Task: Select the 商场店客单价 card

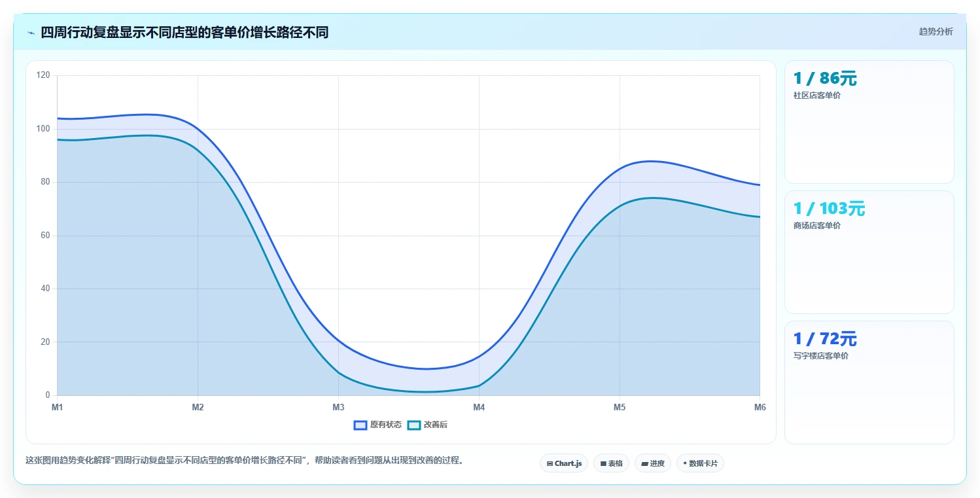Action: 869,252
